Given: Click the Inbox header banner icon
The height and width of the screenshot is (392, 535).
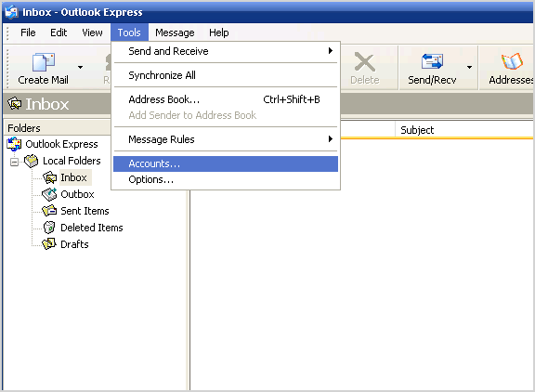Looking at the screenshot, I should pos(14,103).
